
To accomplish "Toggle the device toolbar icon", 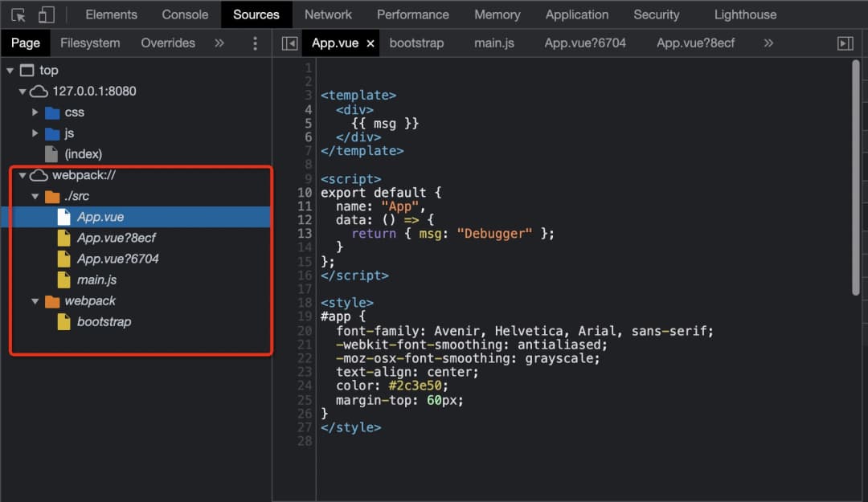I will (x=47, y=14).
